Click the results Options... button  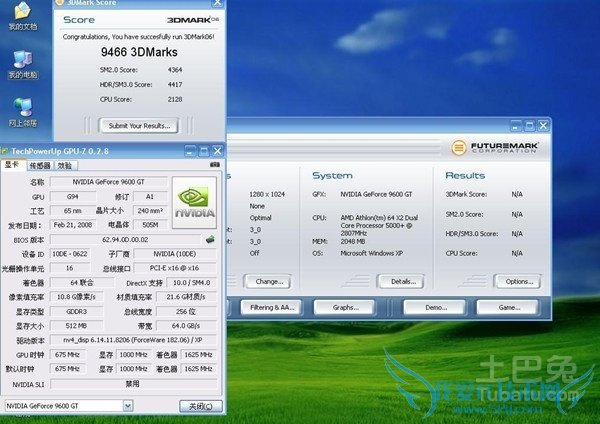pyautogui.click(x=518, y=282)
